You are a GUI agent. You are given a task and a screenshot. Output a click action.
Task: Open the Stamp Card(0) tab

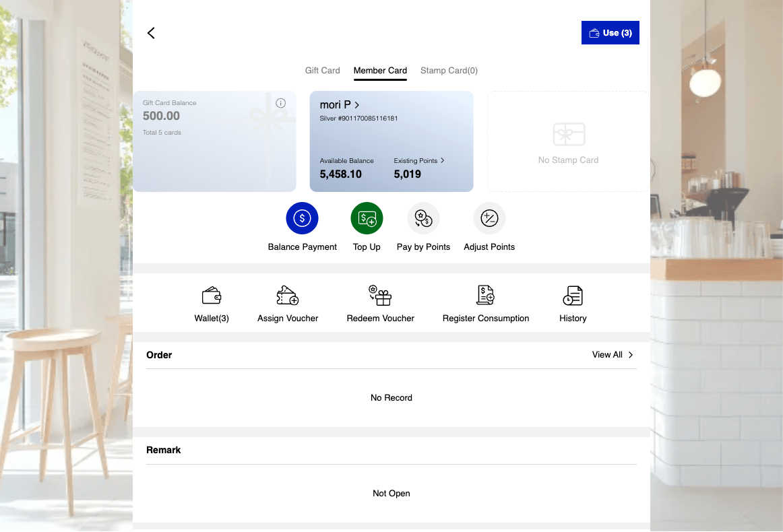click(x=448, y=70)
